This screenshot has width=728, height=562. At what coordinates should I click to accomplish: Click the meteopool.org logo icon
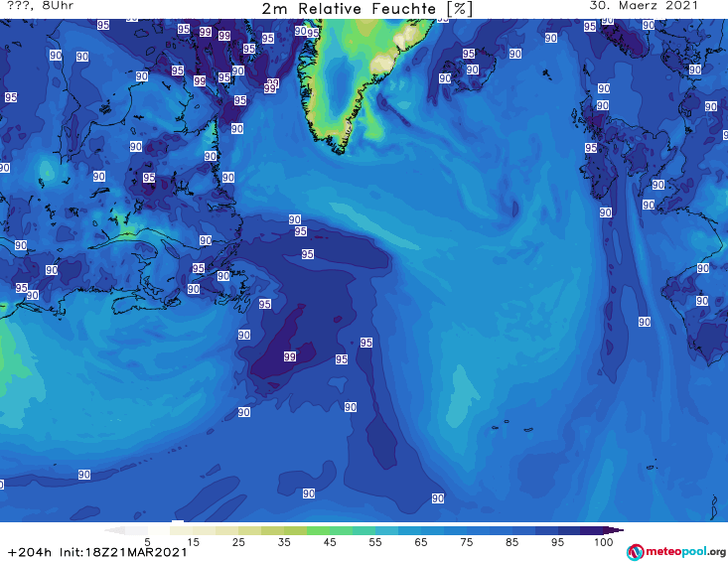635,552
